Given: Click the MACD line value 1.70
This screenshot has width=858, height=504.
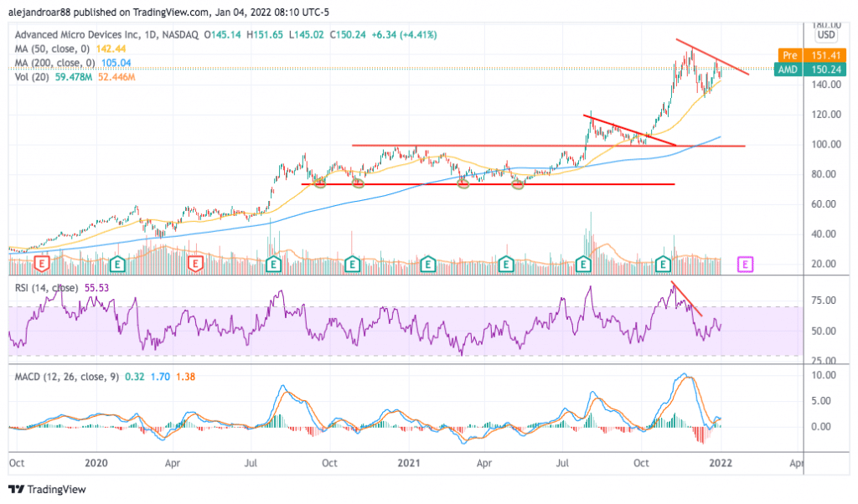Looking at the screenshot, I should (x=160, y=377).
